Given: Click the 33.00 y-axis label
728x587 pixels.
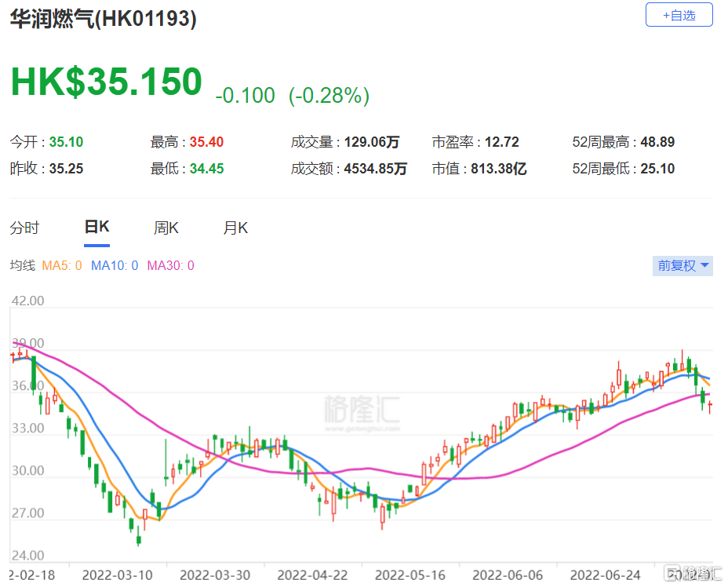Looking at the screenshot, I should pyautogui.click(x=28, y=428).
